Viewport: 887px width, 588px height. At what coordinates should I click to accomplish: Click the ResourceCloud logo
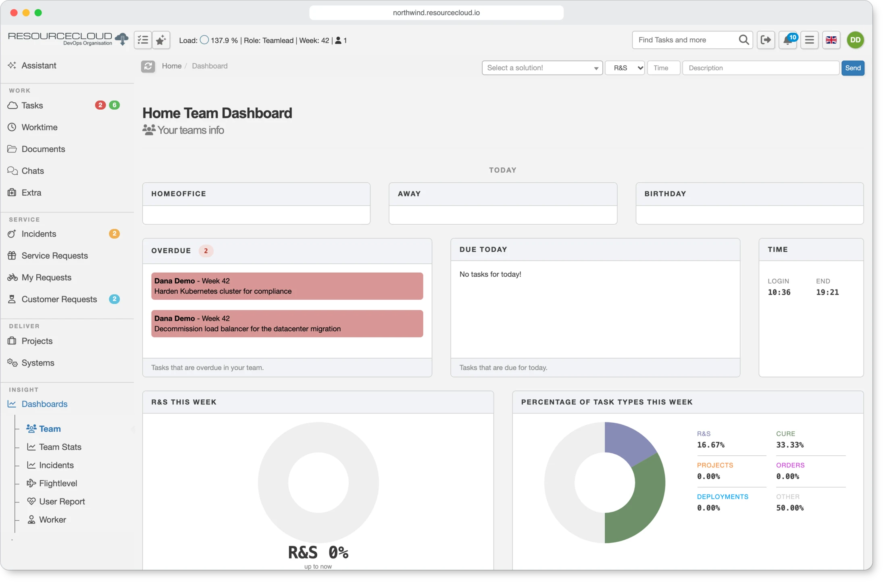tap(68, 39)
